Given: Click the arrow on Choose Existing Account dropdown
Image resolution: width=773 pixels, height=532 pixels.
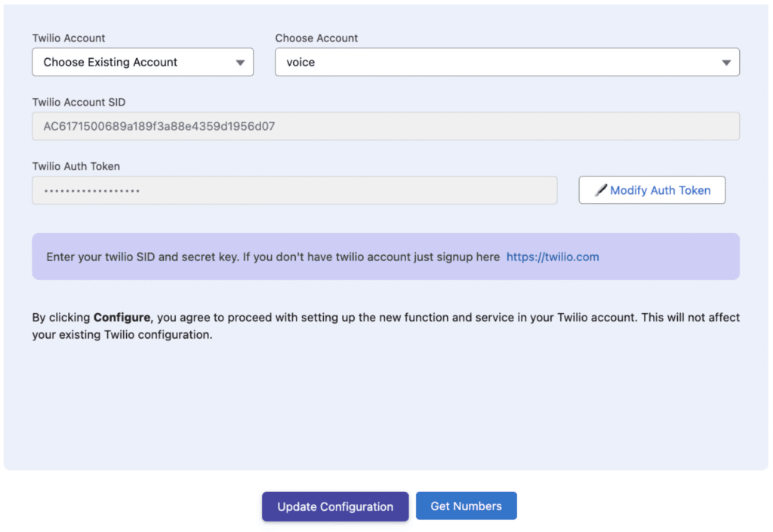Looking at the screenshot, I should (x=240, y=63).
